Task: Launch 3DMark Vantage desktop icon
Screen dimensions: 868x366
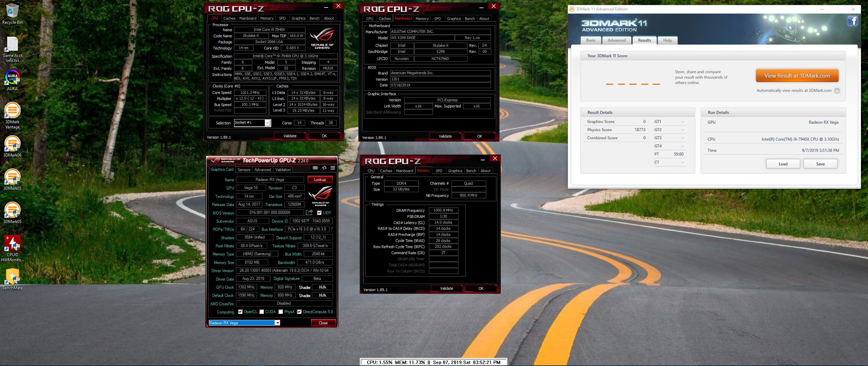Action: click(12, 116)
